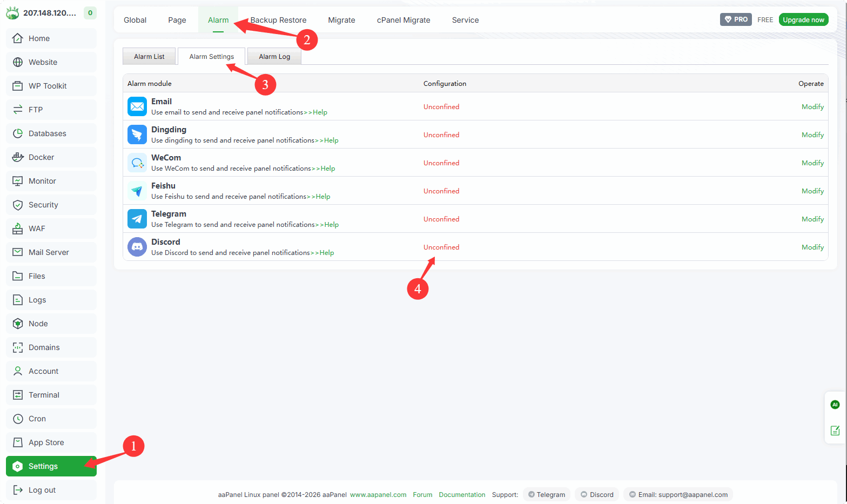
Task: Click the Terminal icon
Action: click(18, 395)
